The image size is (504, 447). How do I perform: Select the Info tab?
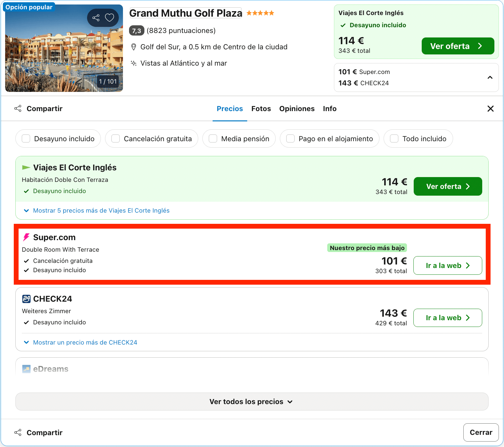pos(329,109)
